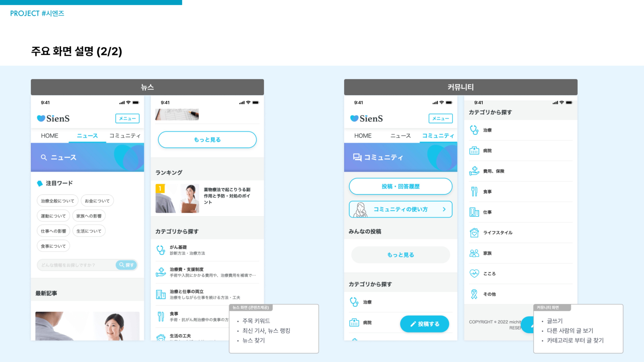Click the house-heart icon beside ライフスタイル

(474, 232)
